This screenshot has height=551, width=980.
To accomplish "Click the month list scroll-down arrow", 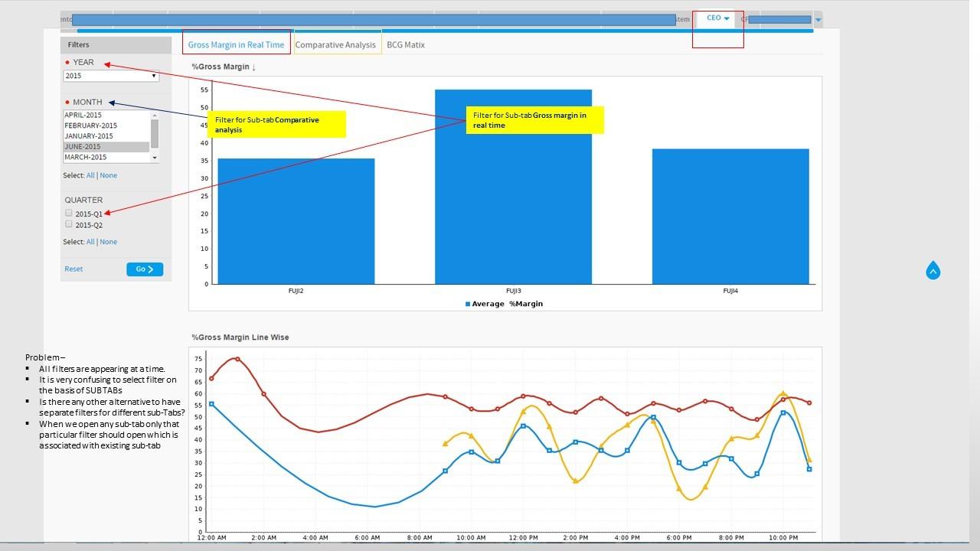I will (x=155, y=158).
